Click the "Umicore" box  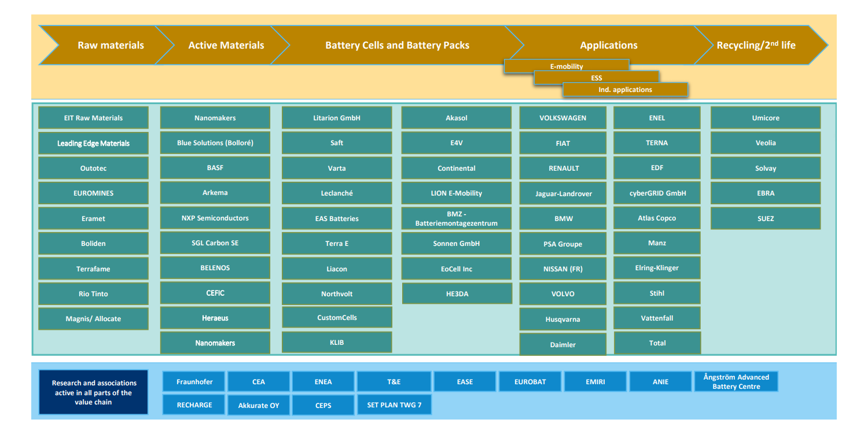(x=766, y=118)
